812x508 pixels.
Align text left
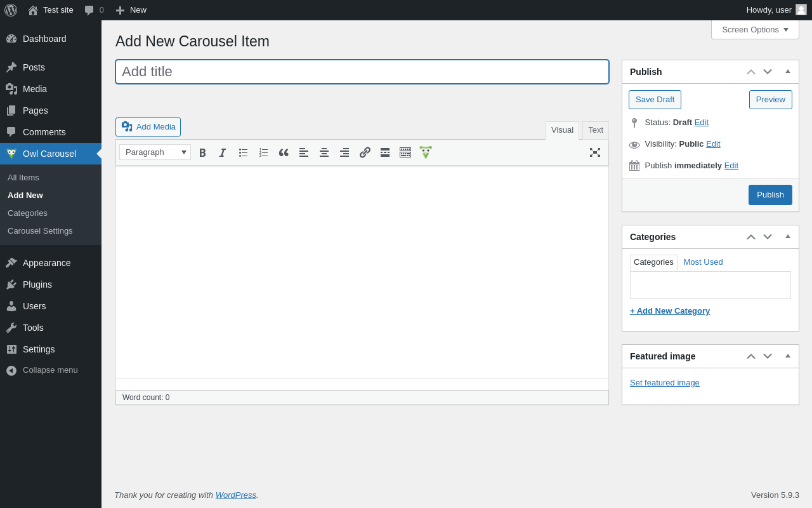coord(304,152)
